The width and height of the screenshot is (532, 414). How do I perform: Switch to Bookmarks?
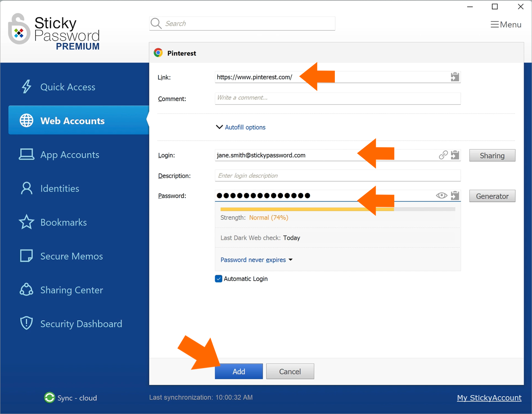click(x=64, y=222)
